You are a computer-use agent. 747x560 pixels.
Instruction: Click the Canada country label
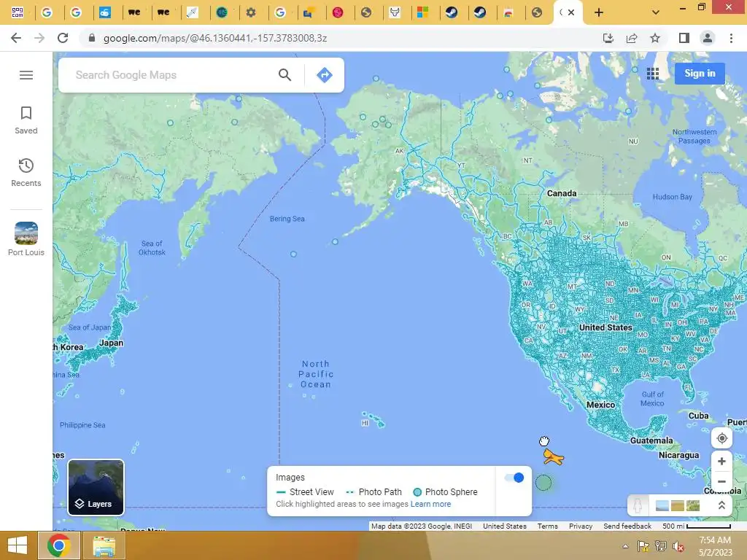(562, 193)
